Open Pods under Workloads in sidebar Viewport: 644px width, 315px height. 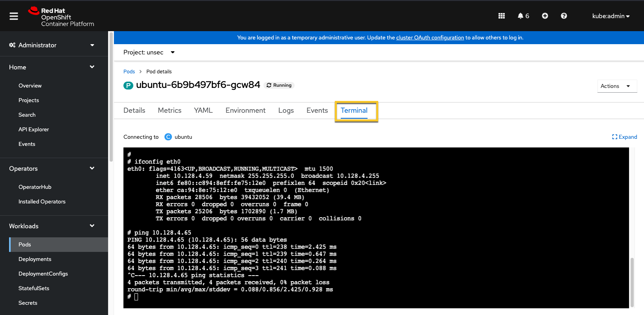[58, 245]
